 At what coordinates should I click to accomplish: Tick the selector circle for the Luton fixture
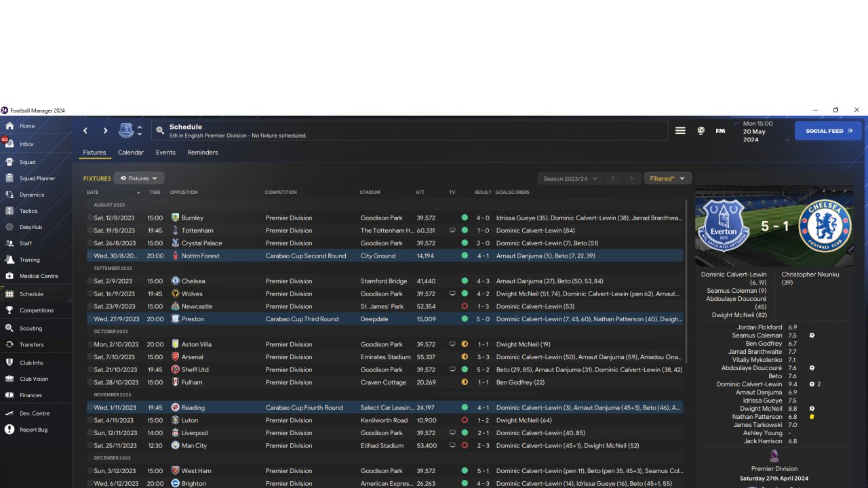click(x=90, y=420)
